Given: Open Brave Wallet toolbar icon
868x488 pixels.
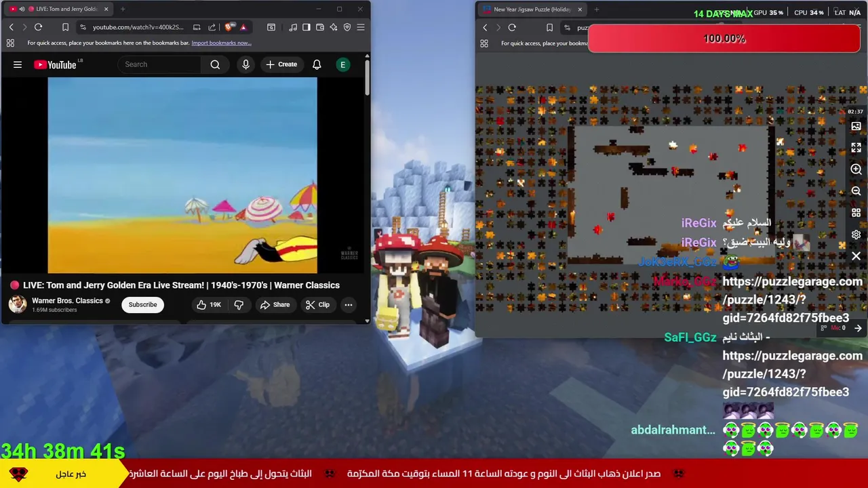Looking at the screenshot, I should coord(320,27).
